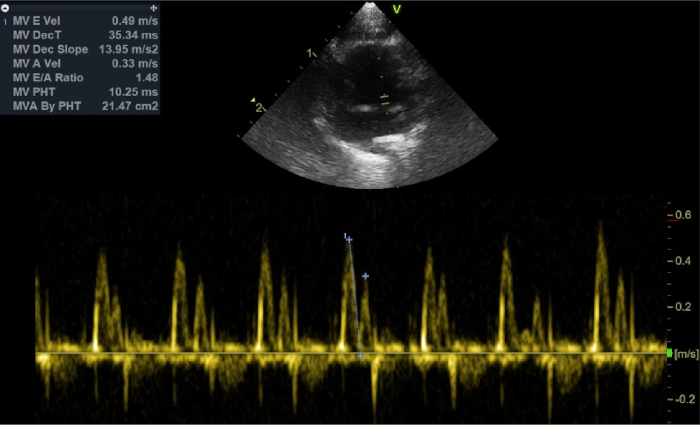Click the dotted deceleration slope caliper line

click(355, 298)
